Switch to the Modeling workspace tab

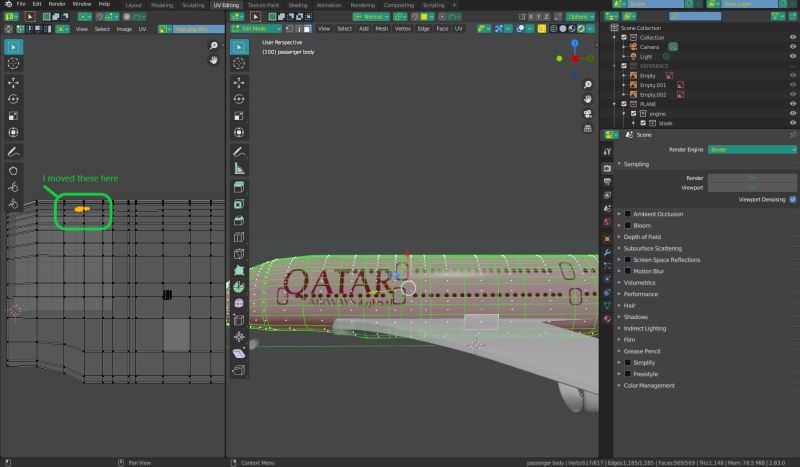(162, 5)
